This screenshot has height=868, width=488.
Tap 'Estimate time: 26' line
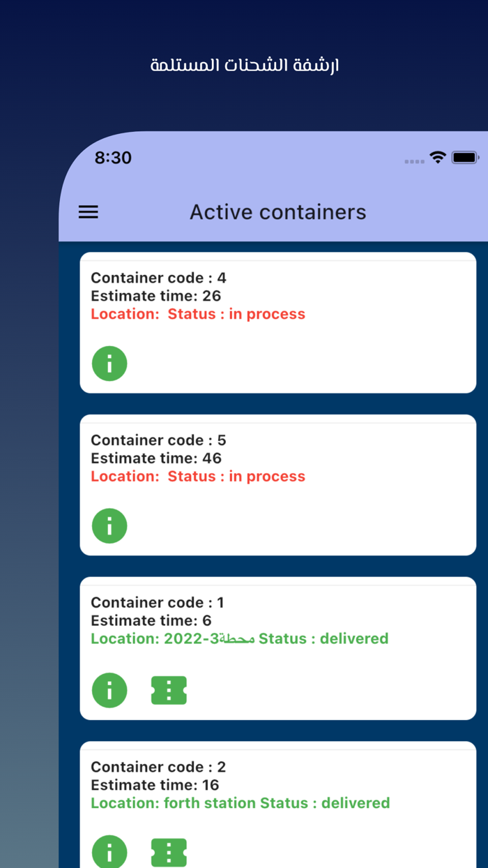[x=156, y=296]
